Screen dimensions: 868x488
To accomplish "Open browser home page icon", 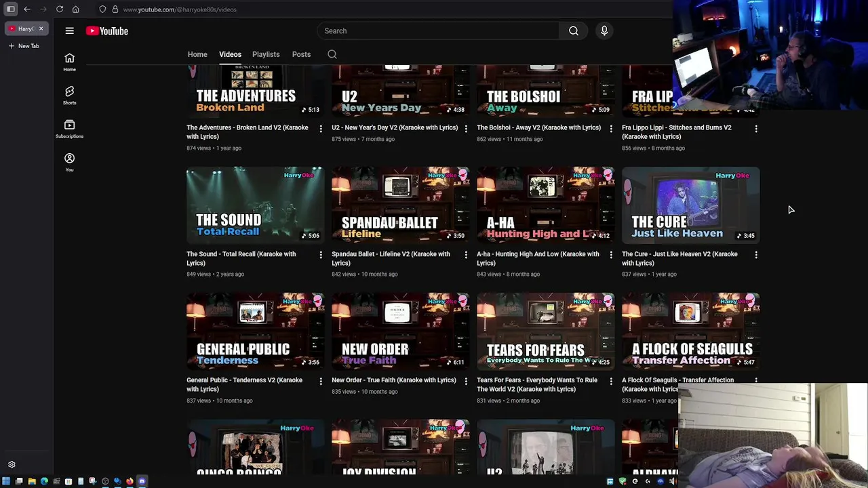I will (76, 9).
